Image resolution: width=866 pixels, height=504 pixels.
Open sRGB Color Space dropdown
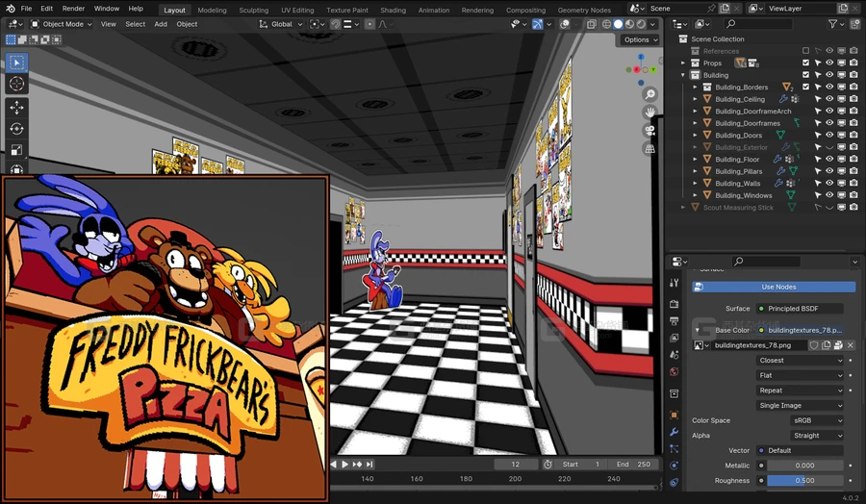(817, 420)
